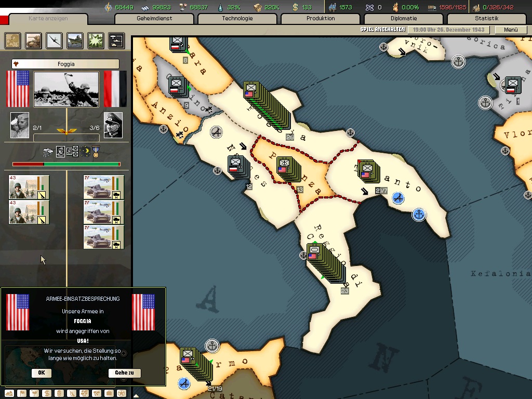The height and width of the screenshot is (399, 532).
Task: Select the American commander portrait
Action: click(20, 125)
